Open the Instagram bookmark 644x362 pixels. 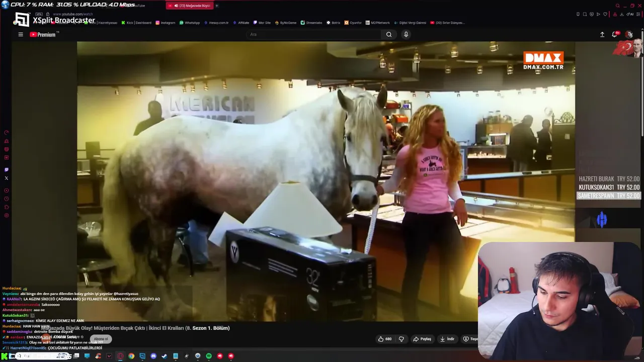(x=166, y=23)
